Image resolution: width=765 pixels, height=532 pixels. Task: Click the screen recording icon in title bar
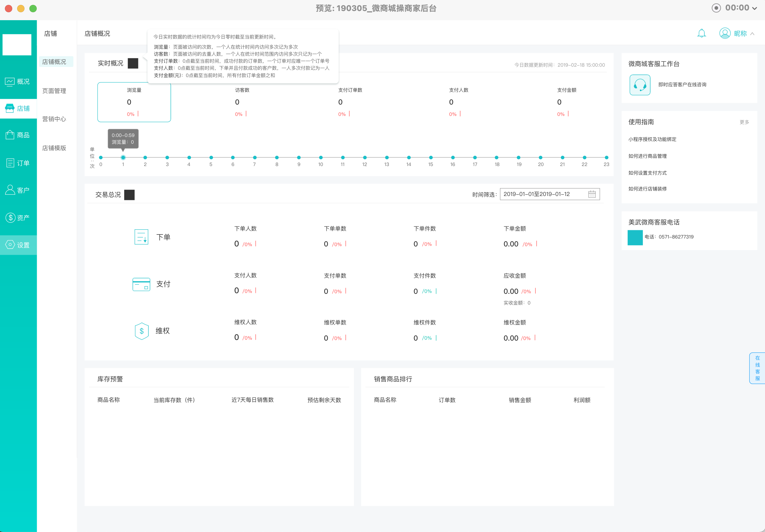click(716, 8)
